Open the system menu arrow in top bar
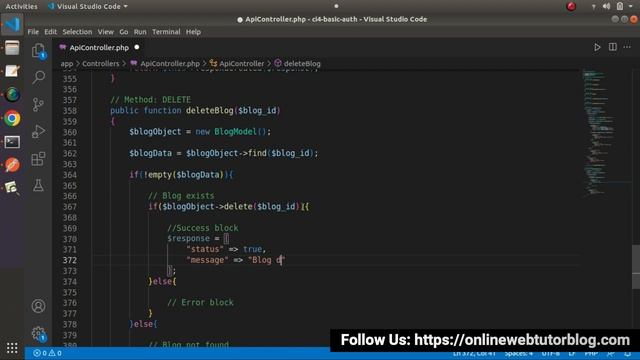This screenshot has height=360, width=640. pyautogui.click(x=631, y=6)
